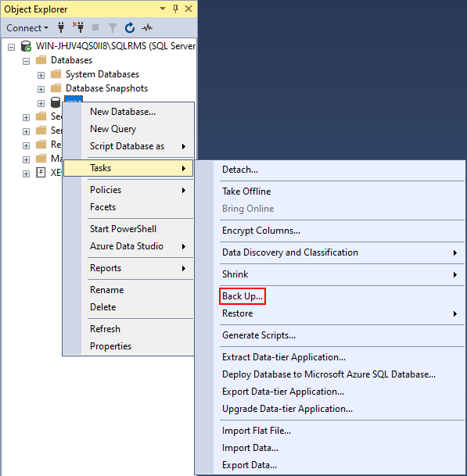Click the SQL Server instance icon
This screenshot has width=467, height=476.
(26, 46)
